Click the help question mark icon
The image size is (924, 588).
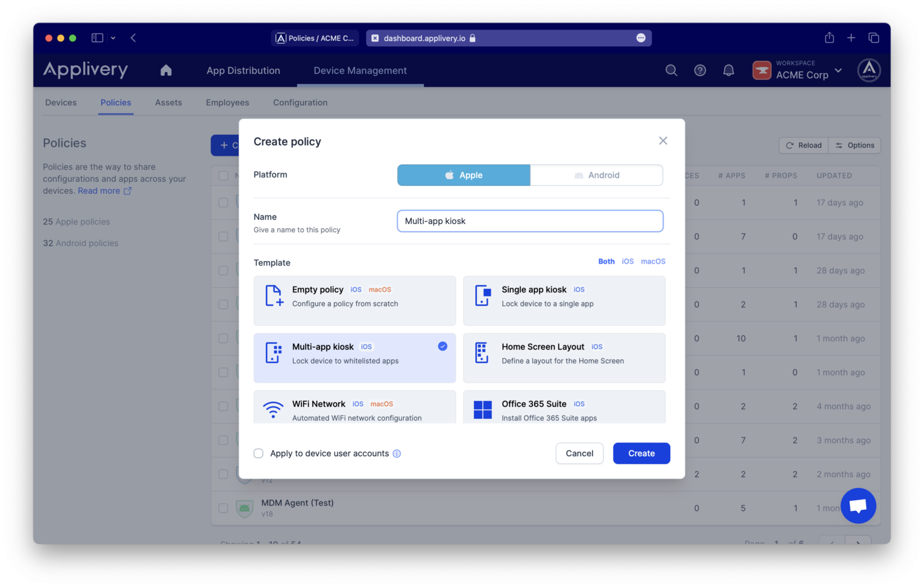[x=700, y=70]
